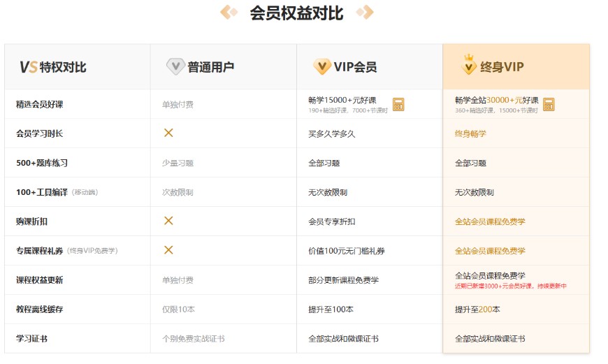
Task: Click the 会员权益对比 page heading
Action: (297, 13)
